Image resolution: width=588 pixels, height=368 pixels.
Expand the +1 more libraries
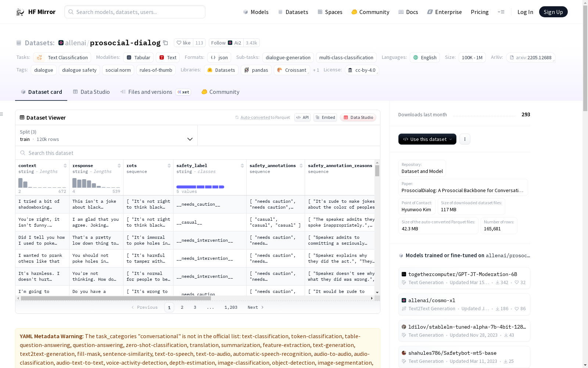pos(316,70)
